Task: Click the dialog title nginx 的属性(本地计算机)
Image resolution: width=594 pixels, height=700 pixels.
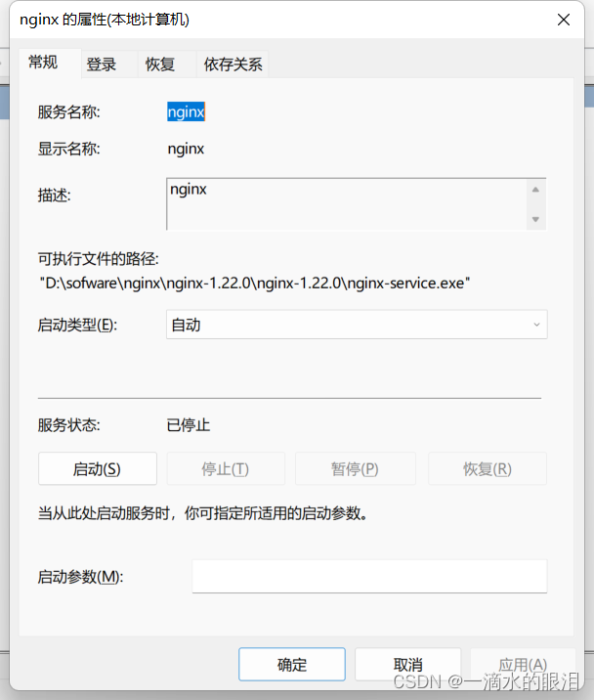Action: tap(105, 20)
